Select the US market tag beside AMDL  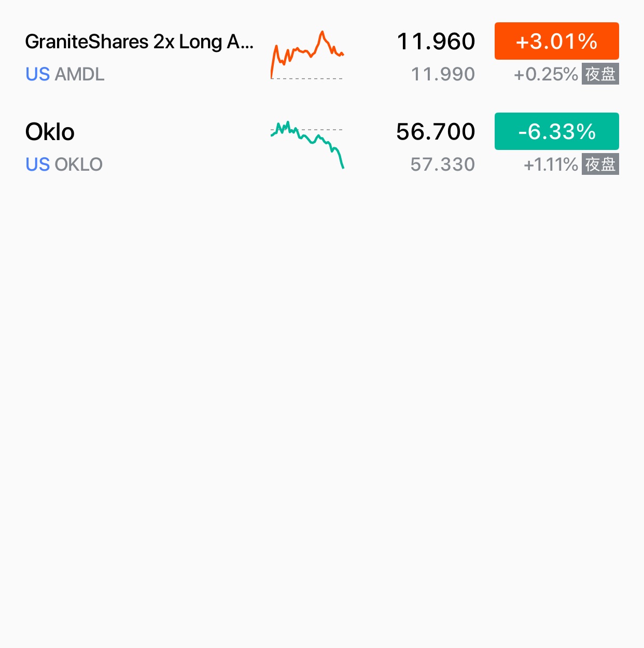tap(37, 75)
